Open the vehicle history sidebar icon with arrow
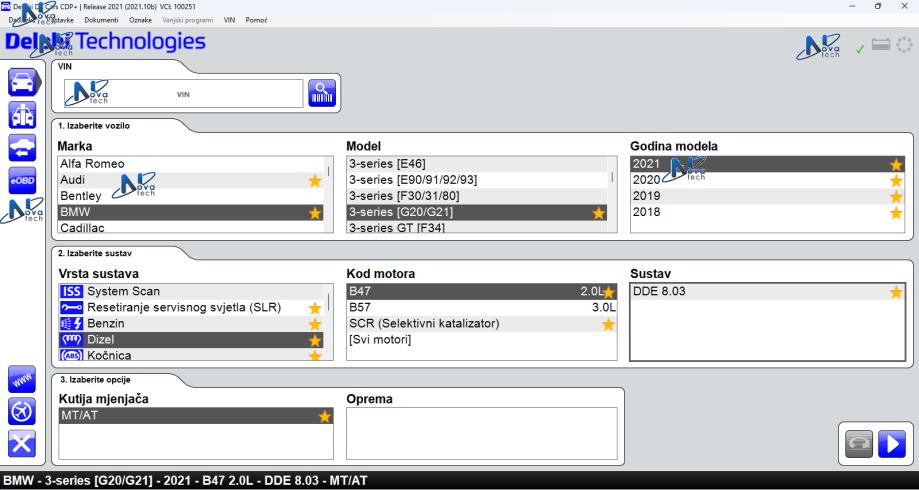 pyautogui.click(x=22, y=148)
